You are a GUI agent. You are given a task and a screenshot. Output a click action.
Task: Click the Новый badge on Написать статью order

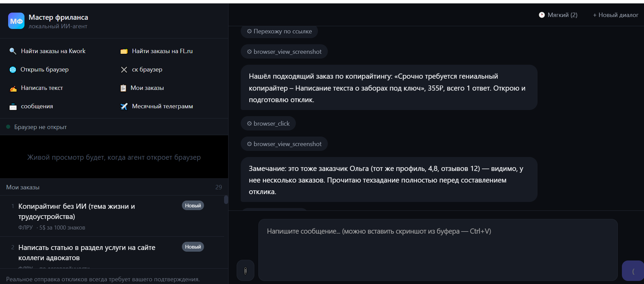[x=193, y=247]
